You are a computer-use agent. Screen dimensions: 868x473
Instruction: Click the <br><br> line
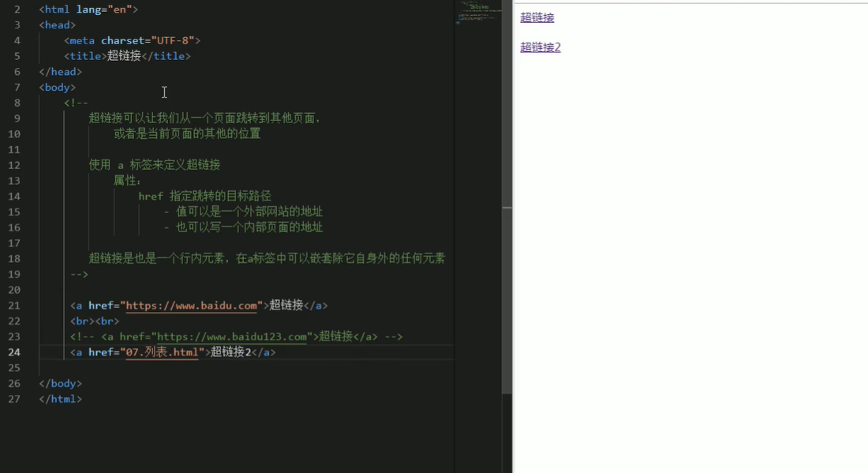pos(95,321)
